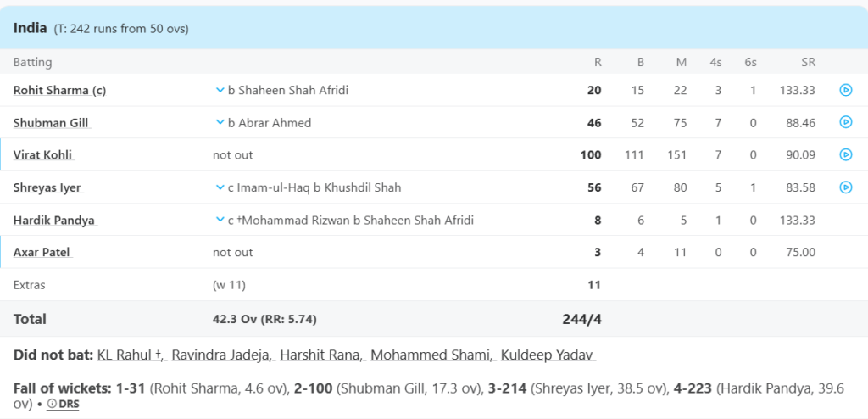This screenshot has height=419, width=868.
Task: Open Axar Patel's player profile
Action: click(x=42, y=252)
